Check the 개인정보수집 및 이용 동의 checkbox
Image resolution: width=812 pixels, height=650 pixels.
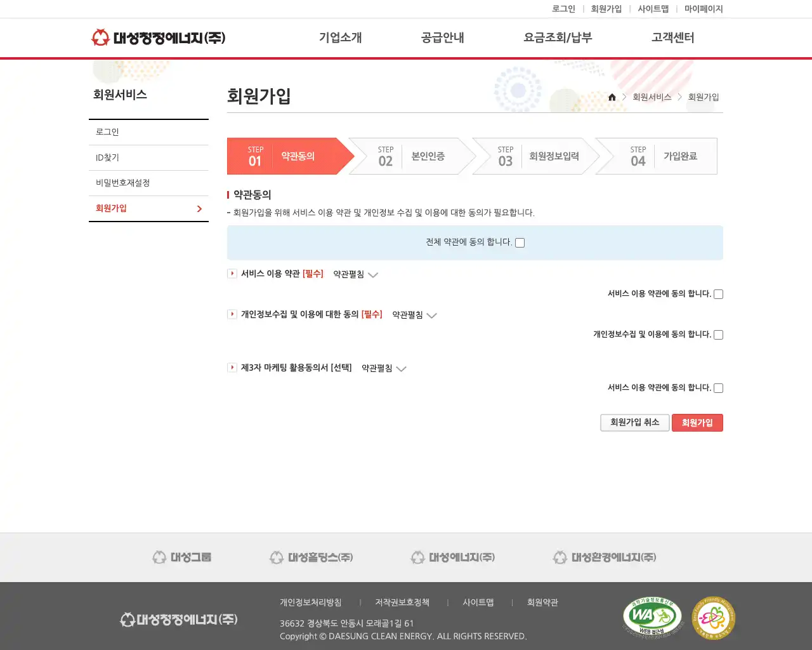click(717, 334)
